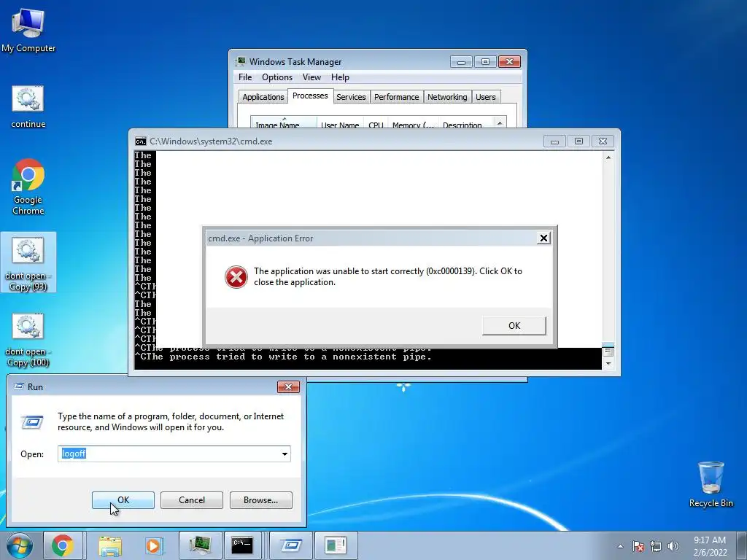Click cmd window scrollbar up arrow
747x560 pixels.
point(608,157)
